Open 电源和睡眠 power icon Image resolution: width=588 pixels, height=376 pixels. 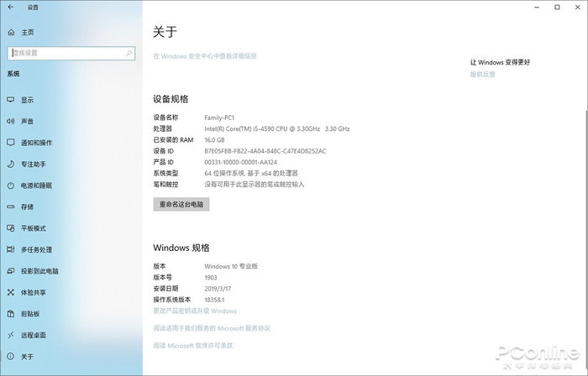[10, 185]
